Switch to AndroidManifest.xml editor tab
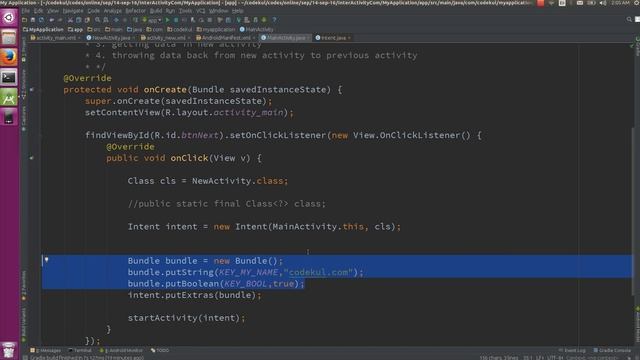 (225, 38)
